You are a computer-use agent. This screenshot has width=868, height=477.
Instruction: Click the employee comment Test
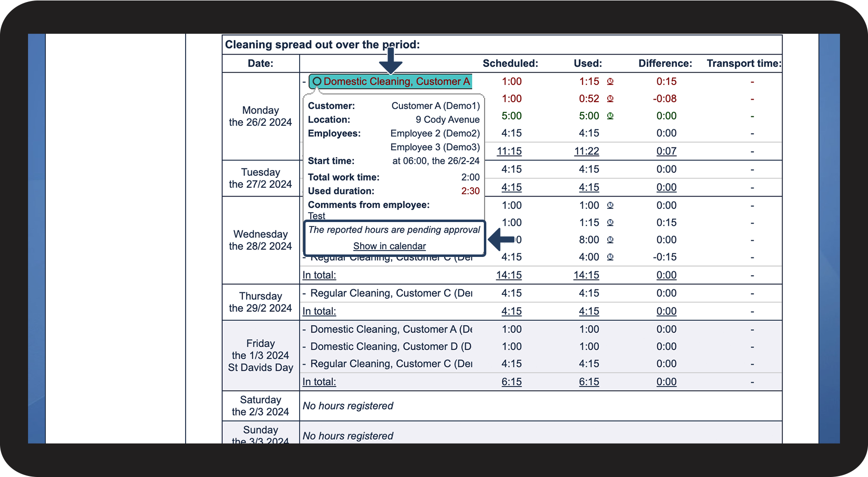pyautogui.click(x=317, y=216)
